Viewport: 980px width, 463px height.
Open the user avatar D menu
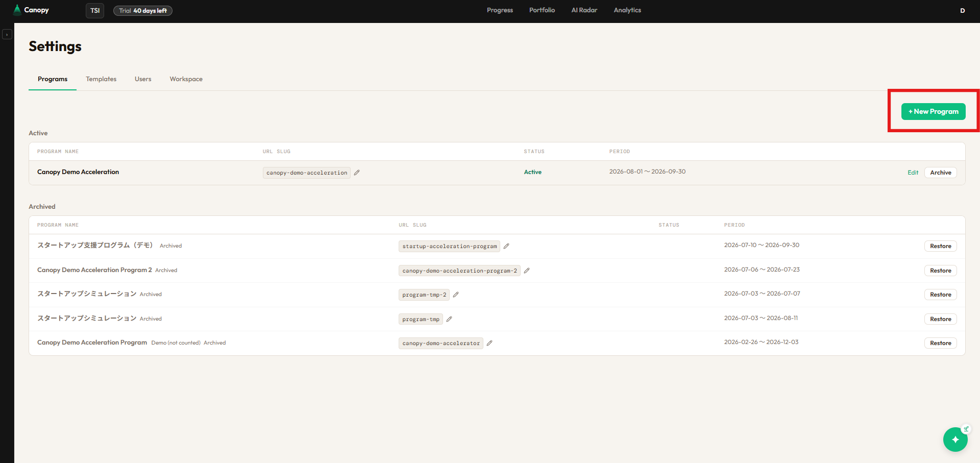coord(963,11)
